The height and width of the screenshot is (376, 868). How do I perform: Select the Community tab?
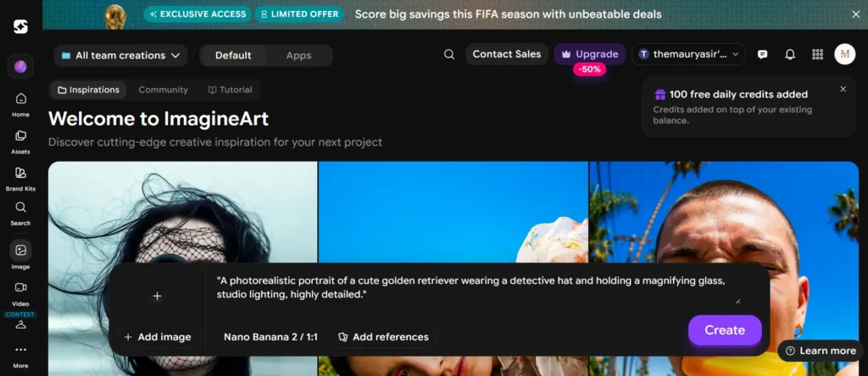[x=163, y=90]
